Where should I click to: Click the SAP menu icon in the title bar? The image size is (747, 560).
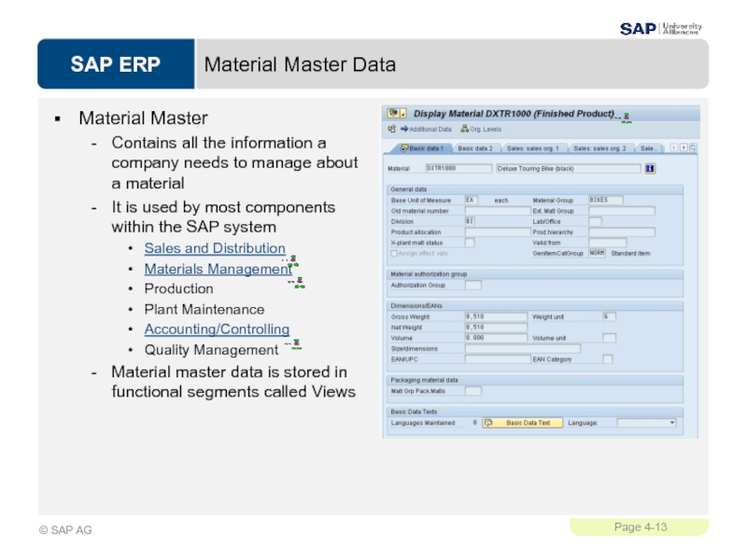(393, 113)
